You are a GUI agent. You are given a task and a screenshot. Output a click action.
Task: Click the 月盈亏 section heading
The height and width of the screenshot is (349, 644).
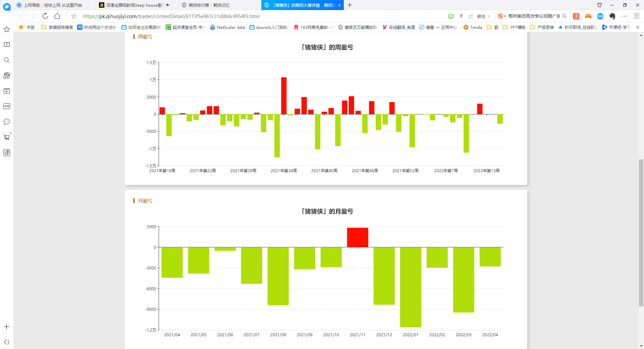[x=145, y=201]
